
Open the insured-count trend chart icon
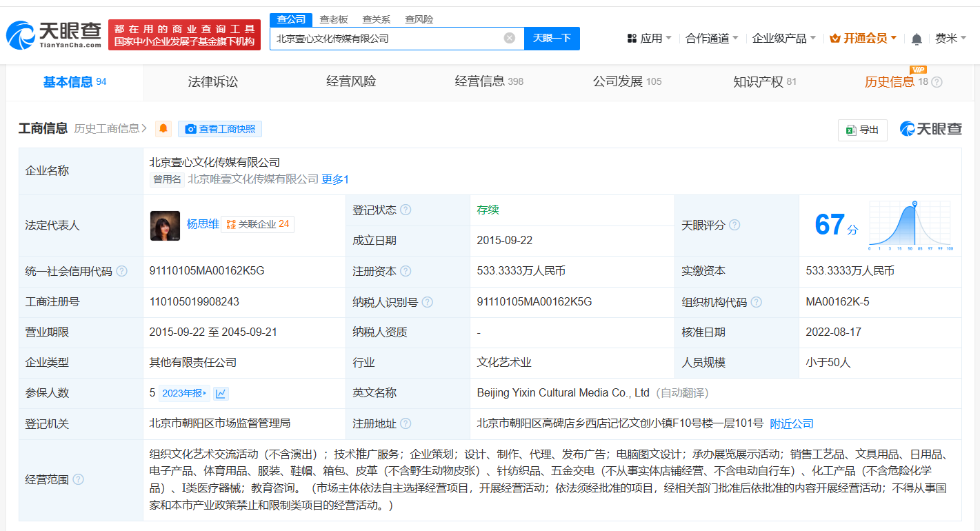click(221, 393)
